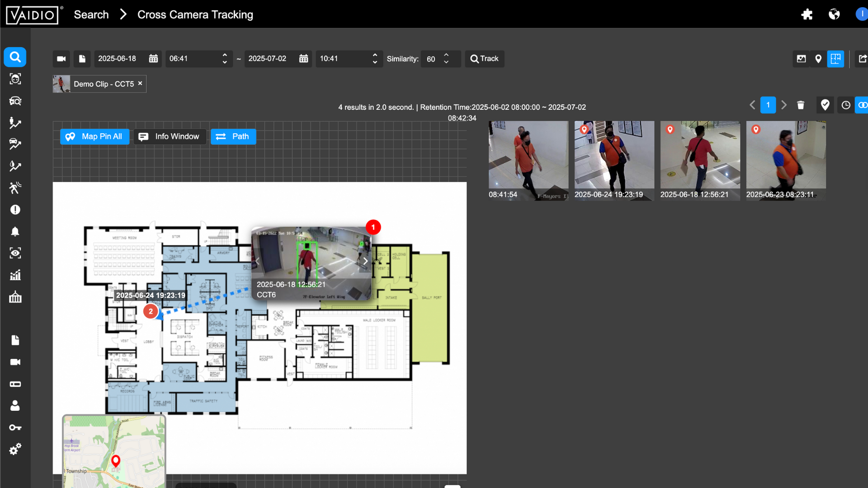Click the VAIDIO logo
This screenshot has width=868, height=488.
tap(33, 15)
